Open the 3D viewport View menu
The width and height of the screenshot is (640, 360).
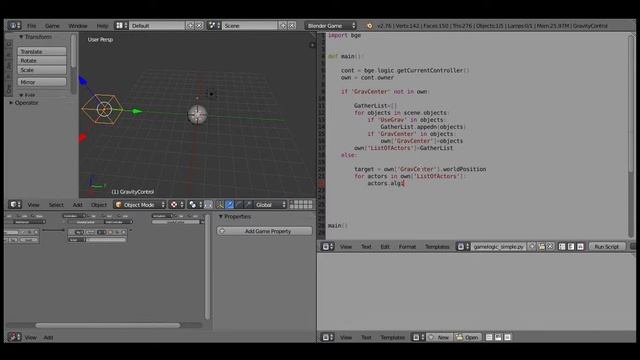33,205
